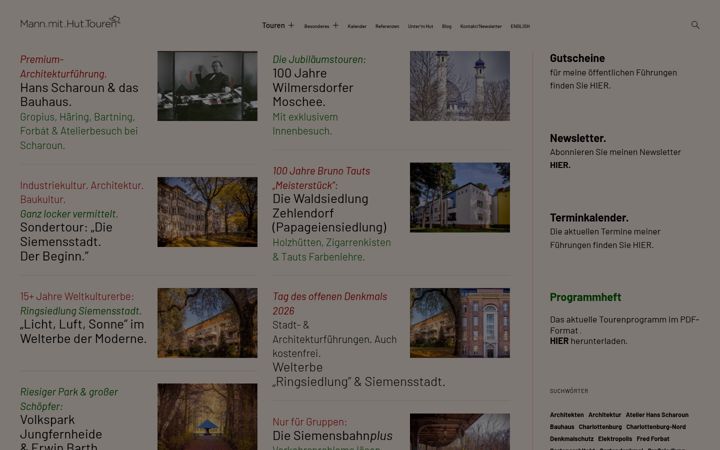Open the search magnifier icon
This screenshot has width=720, height=450.
695,25
